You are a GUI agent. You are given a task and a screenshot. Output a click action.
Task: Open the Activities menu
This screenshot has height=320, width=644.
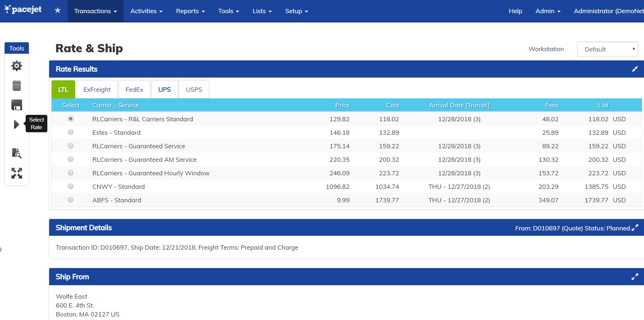146,11
